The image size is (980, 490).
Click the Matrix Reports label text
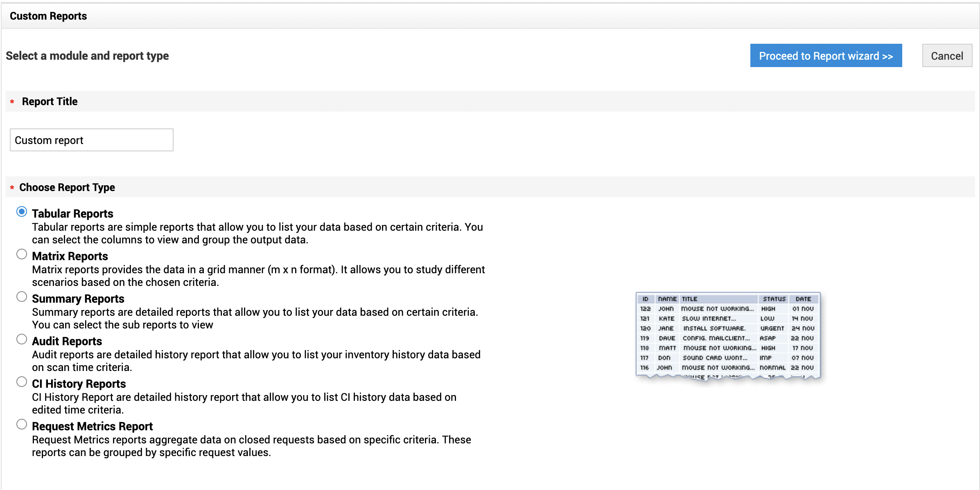pos(70,256)
